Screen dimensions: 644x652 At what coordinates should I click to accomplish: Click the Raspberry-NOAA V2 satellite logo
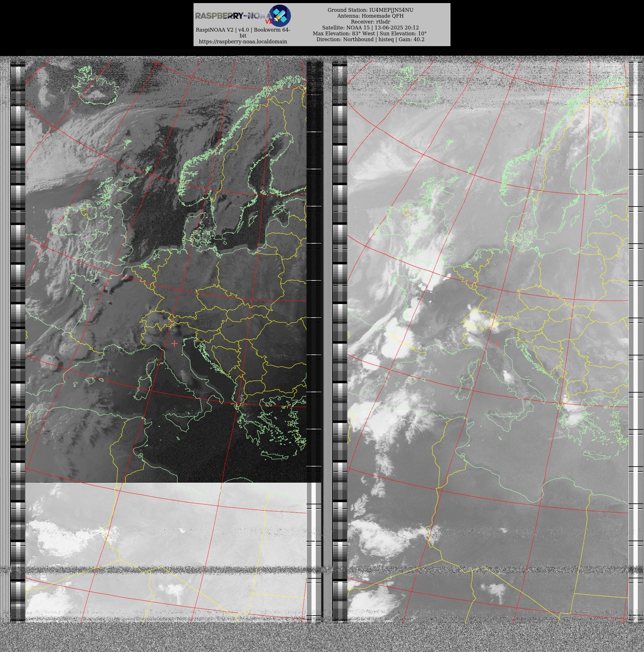click(x=280, y=16)
